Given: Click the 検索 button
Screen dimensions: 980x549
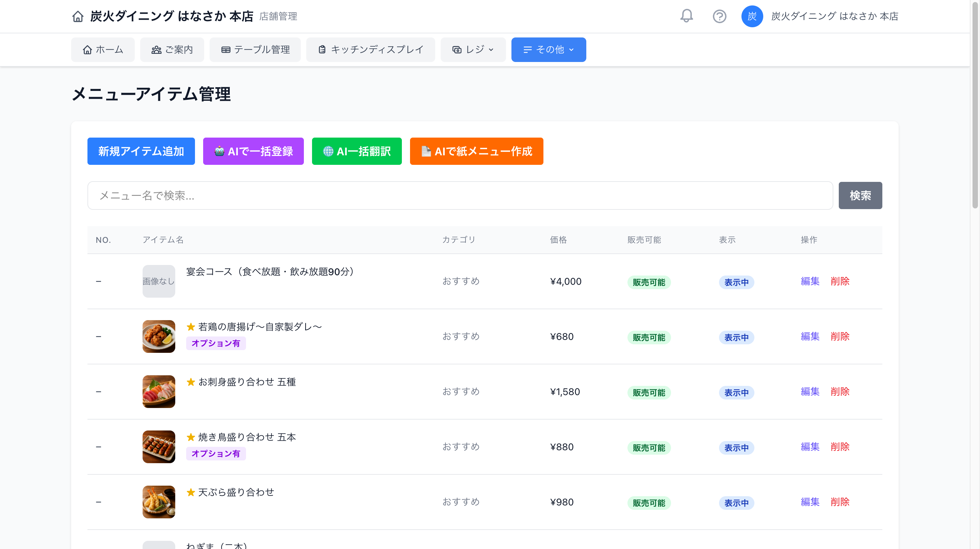Looking at the screenshot, I should [860, 195].
